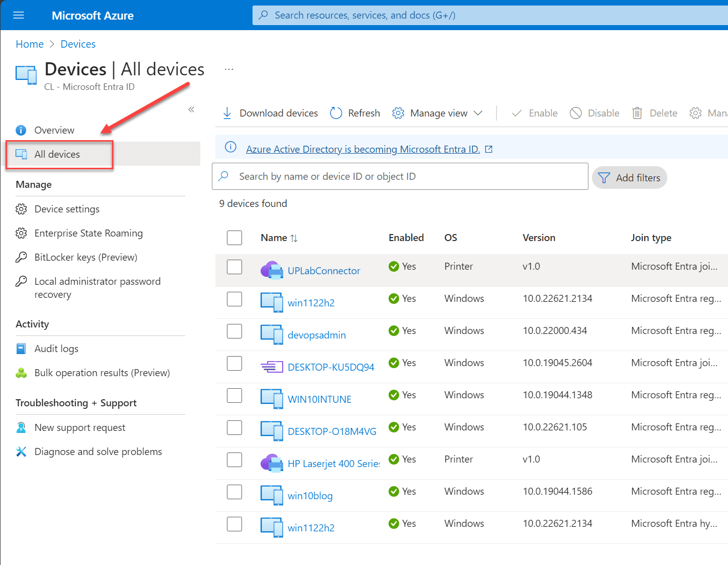The height and width of the screenshot is (565, 728).
Task: Check the win1122h2 Entra registered row checkbox
Action: 234,299
